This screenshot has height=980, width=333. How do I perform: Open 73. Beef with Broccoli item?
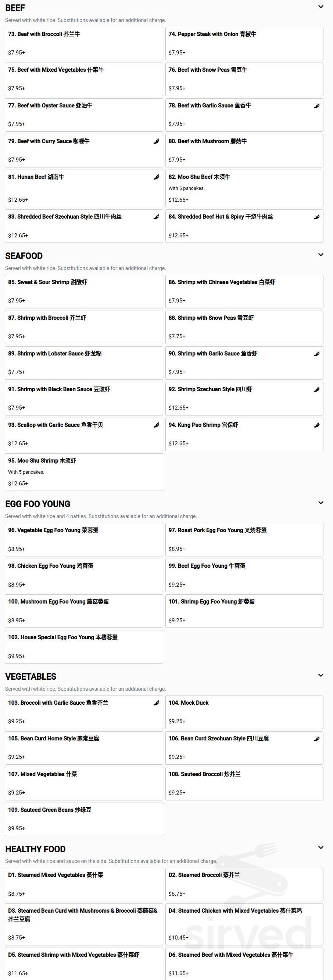(84, 43)
